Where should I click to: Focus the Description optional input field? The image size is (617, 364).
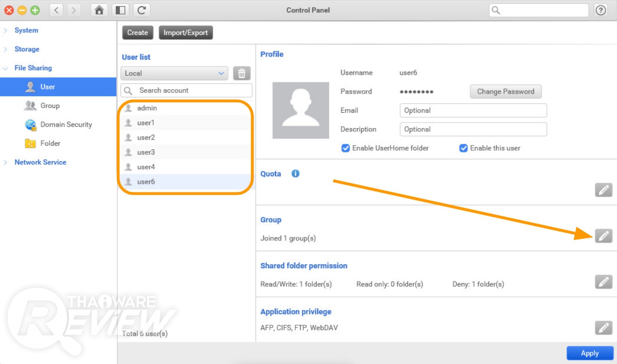point(473,129)
